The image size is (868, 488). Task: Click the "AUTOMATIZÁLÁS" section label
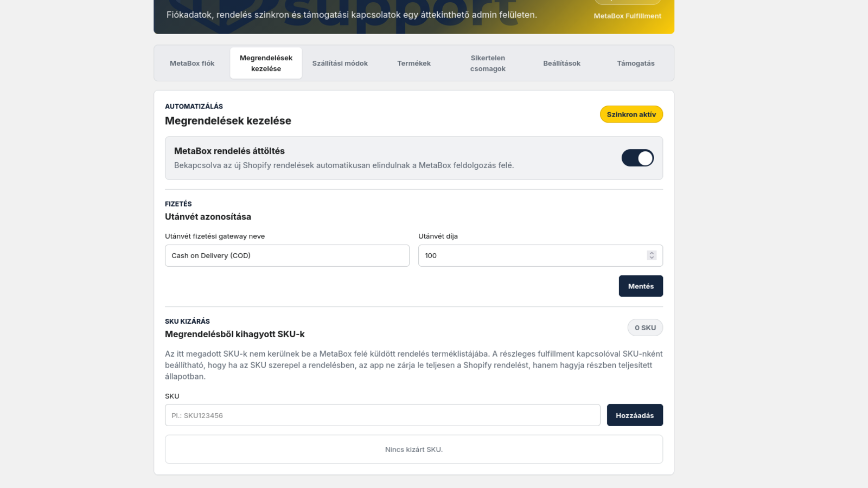click(194, 107)
